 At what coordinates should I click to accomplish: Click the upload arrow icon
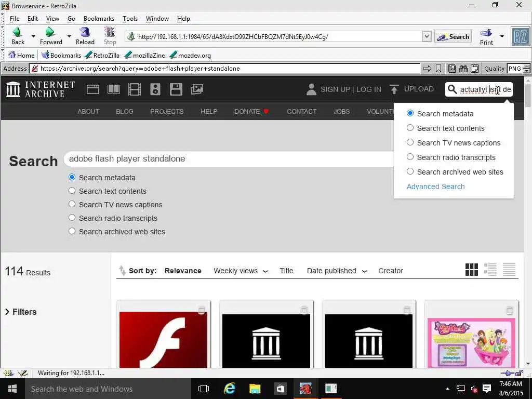[394, 89]
